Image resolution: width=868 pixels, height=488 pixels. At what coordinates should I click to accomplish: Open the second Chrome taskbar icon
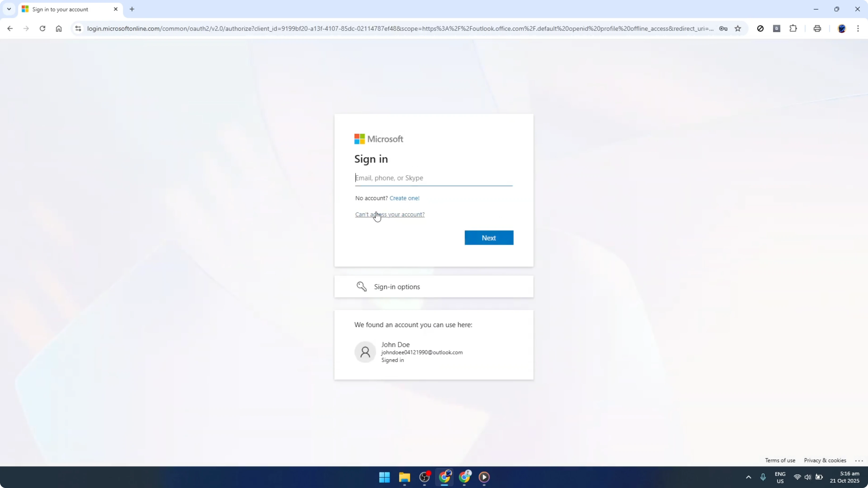tap(465, 477)
